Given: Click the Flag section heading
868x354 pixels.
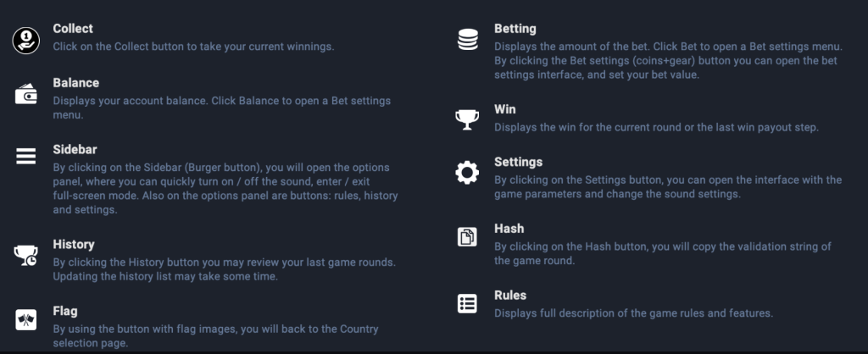Looking at the screenshot, I should pyautogui.click(x=65, y=311).
